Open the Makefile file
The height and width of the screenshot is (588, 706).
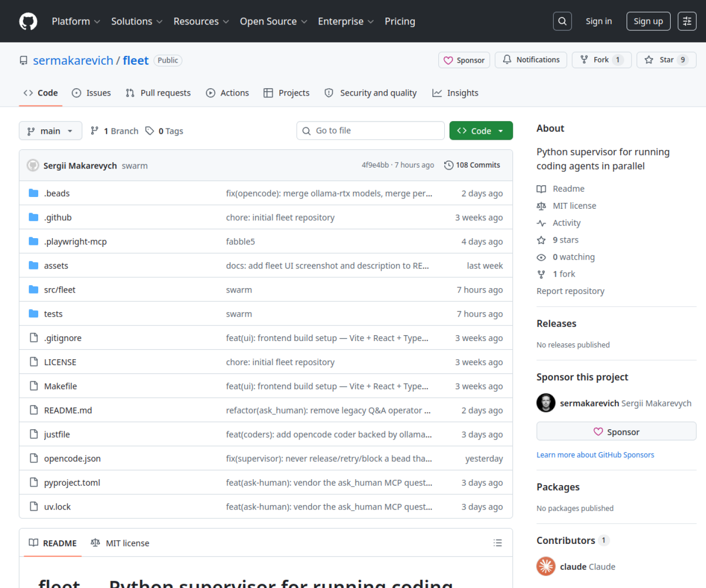click(x=60, y=386)
